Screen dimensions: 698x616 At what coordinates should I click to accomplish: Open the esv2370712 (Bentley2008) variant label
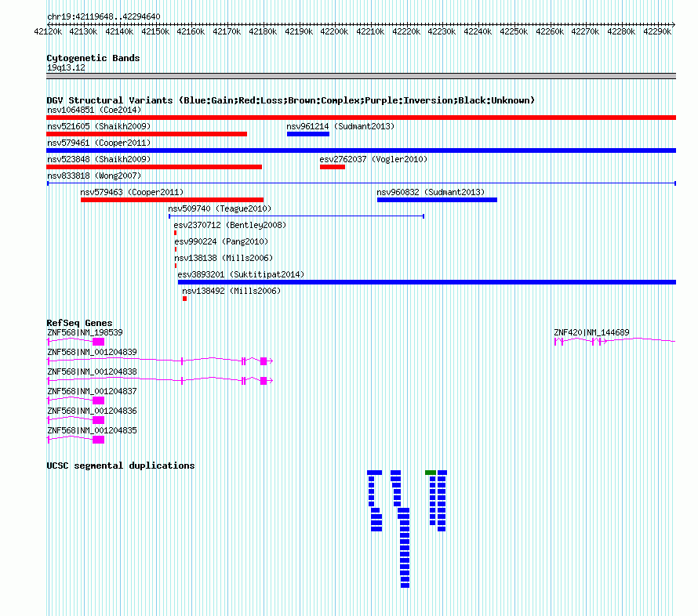(230, 225)
